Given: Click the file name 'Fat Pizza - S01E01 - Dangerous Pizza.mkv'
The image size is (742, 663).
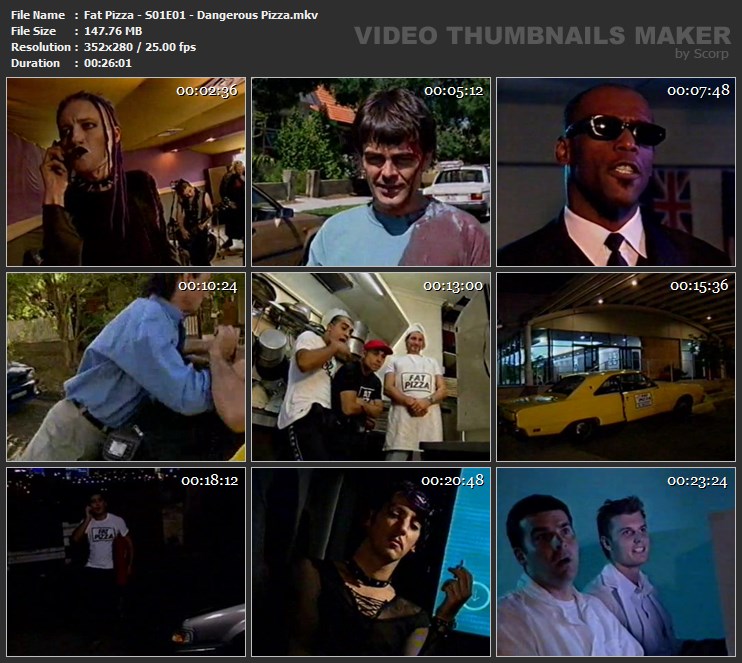Looking at the screenshot, I should coord(201,15).
